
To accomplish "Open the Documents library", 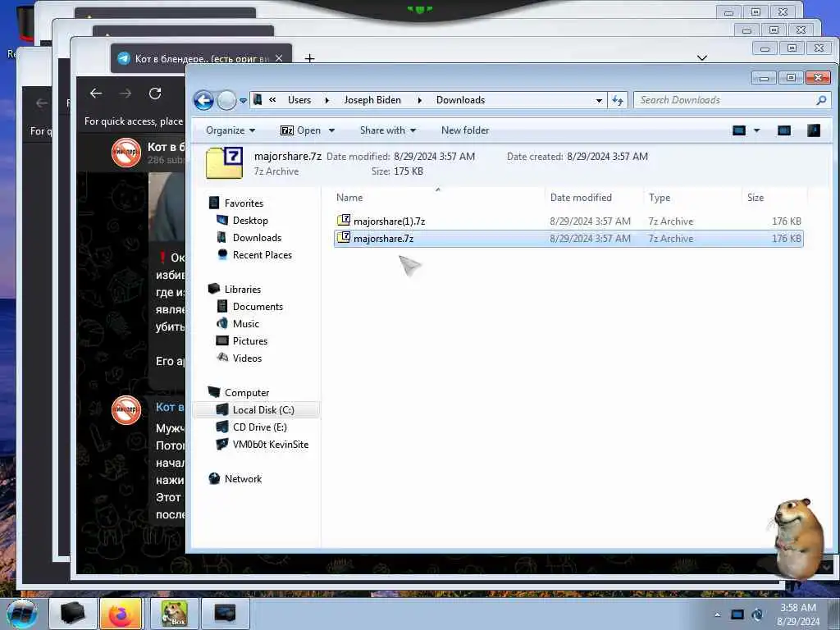I will [x=258, y=307].
